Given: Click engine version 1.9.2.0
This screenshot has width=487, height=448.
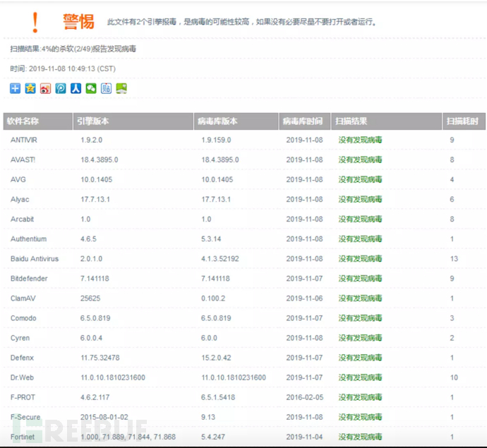Looking at the screenshot, I should (x=91, y=140).
